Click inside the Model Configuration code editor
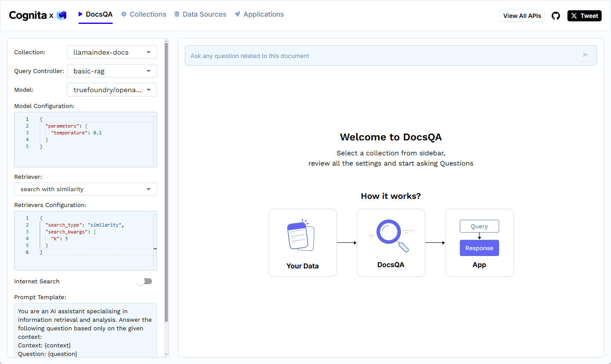Screen dimensions: 611x364 [x=85, y=140]
